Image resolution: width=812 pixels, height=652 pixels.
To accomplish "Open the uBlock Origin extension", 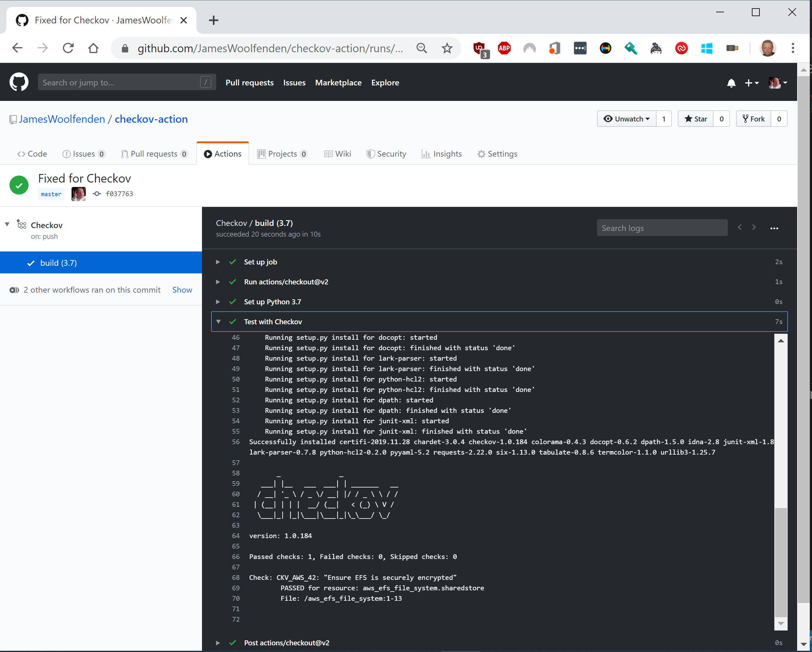I will point(480,49).
